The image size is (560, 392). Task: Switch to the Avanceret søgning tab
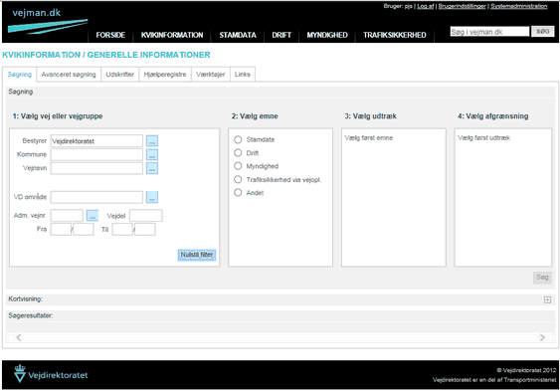pos(69,75)
